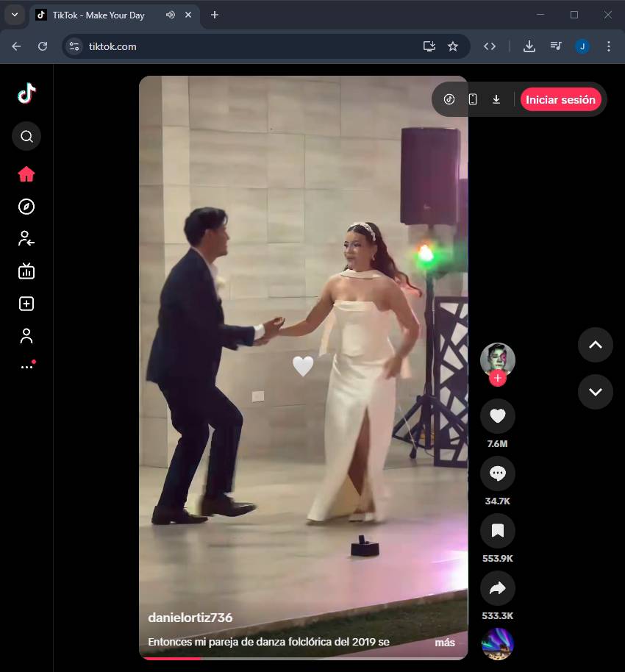Screen dimensions: 625x672
Task: Expand the caption by clicking más
Action: (x=444, y=643)
